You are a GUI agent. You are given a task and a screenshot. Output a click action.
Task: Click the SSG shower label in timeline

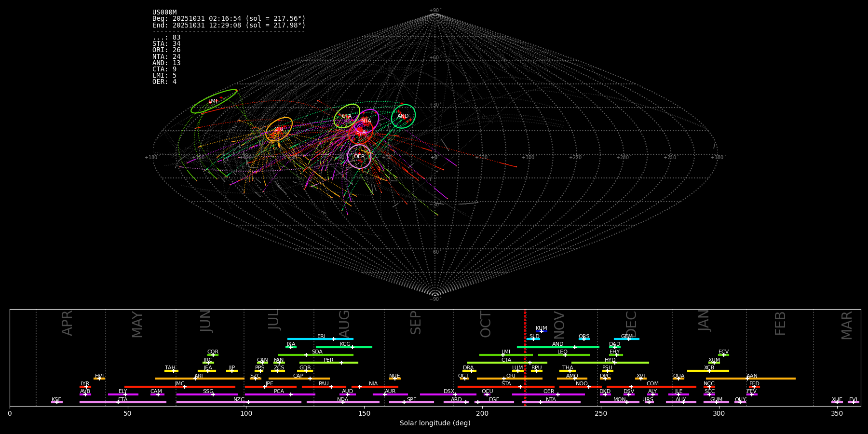[208, 392]
